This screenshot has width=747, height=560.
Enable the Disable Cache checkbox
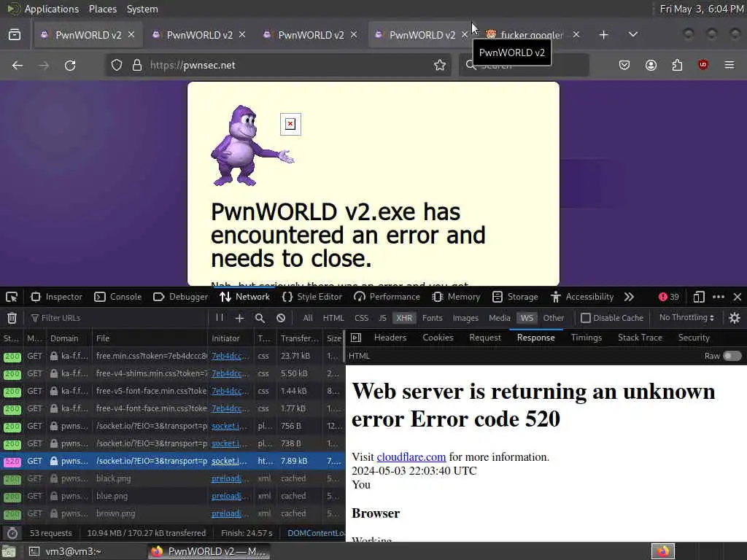click(x=586, y=318)
